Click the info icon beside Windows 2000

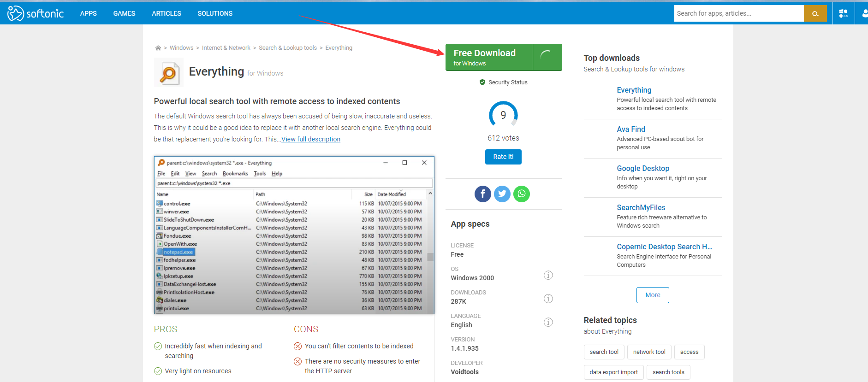point(548,275)
